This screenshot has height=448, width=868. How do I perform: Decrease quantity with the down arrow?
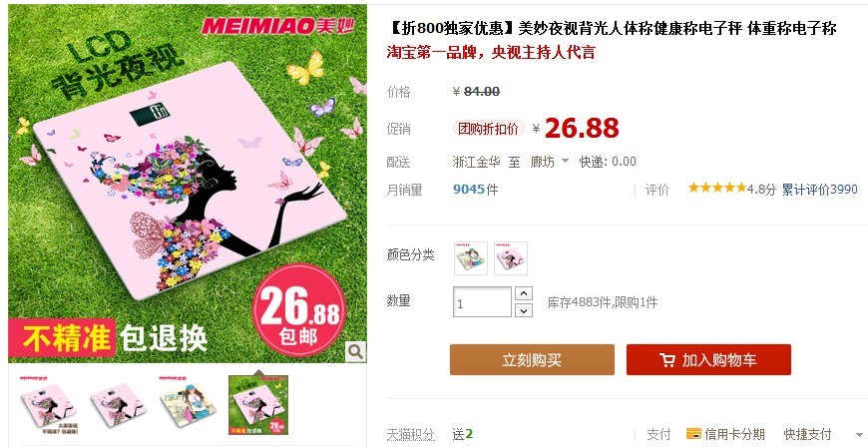524,310
